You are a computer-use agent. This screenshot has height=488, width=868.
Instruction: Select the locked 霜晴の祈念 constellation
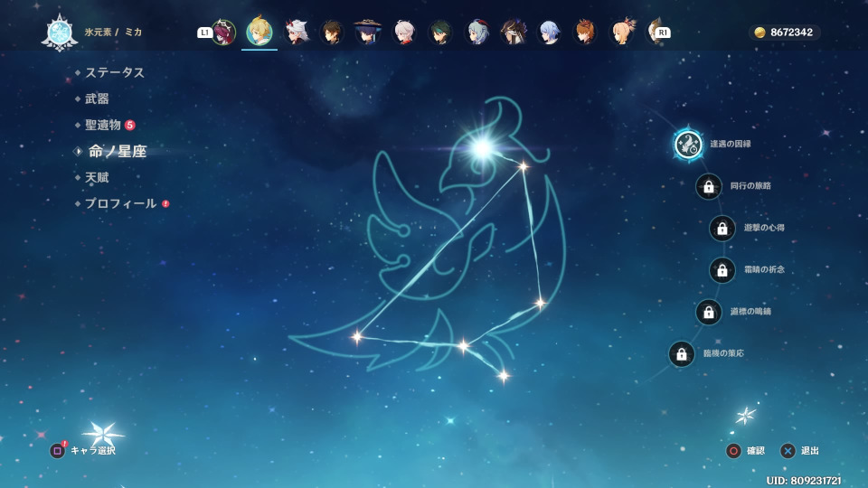[722, 270]
